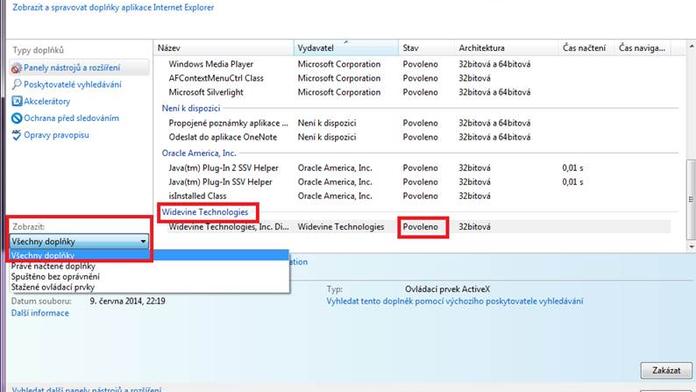This screenshot has height=392, width=696.
Task: Click the Ochrana před sledováním icon
Action: coord(16,118)
